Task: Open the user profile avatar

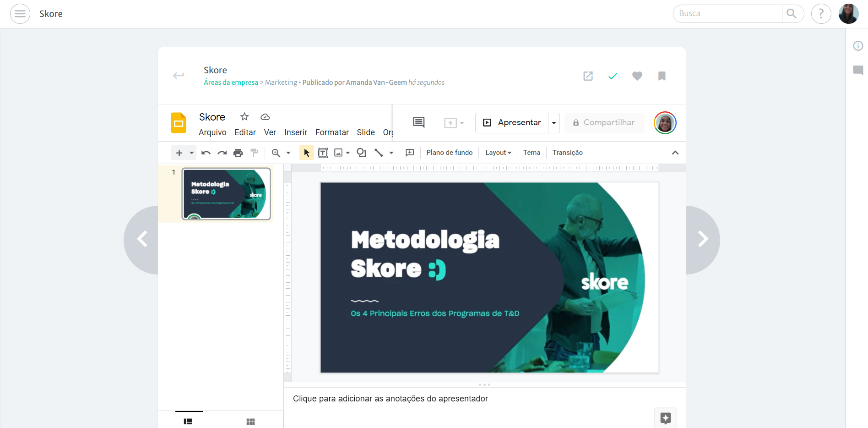Action: pos(848,14)
